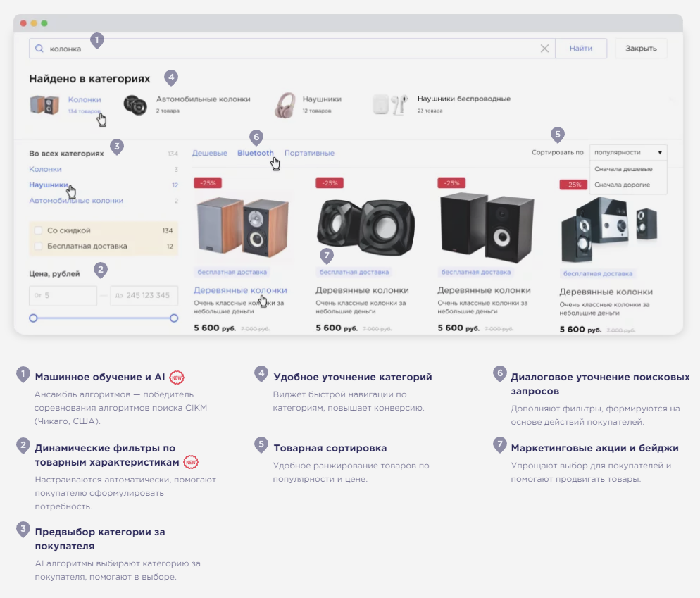This screenshot has width=700, height=598.
Task: Click the red NEW badge near Машинное обучение
Action: 177,378
